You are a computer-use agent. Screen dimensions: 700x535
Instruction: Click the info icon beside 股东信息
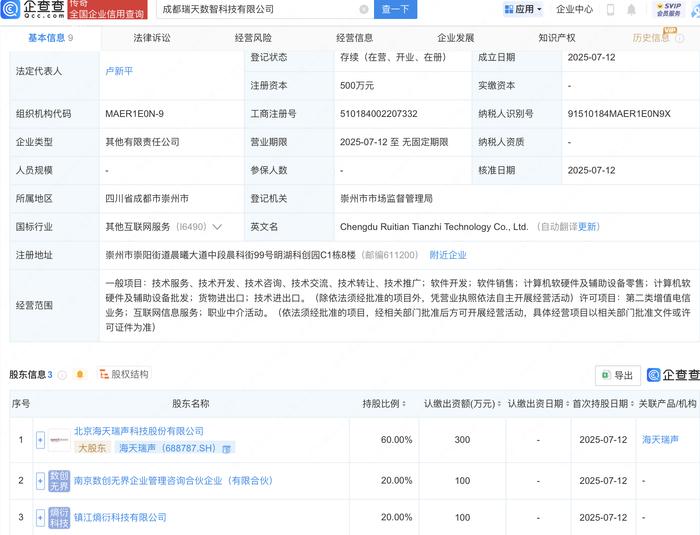(62, 375)
